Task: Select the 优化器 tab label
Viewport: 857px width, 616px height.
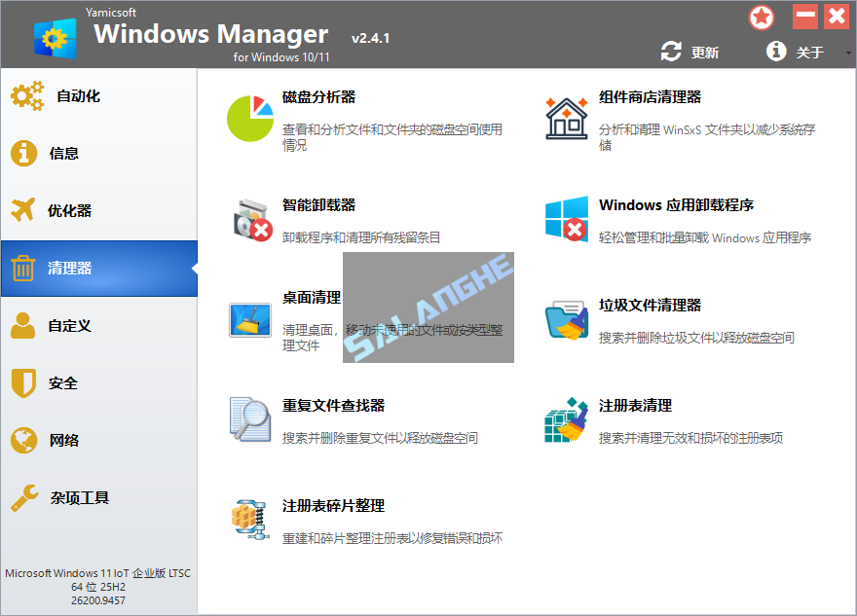Action: point(69,211)
